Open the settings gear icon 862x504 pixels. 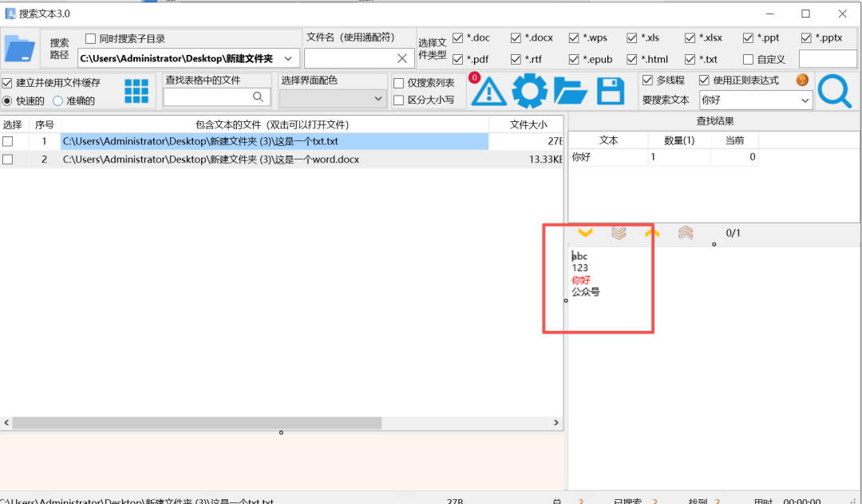529,90
